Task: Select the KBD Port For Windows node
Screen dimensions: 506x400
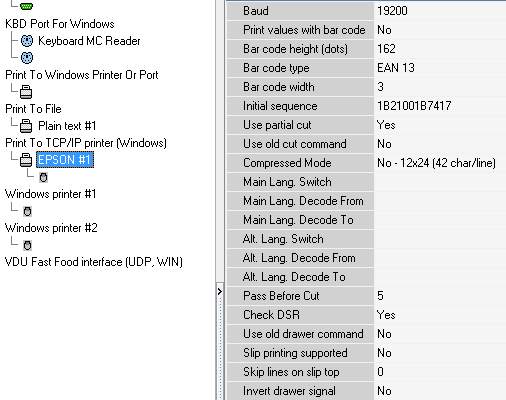Action: tap(60, 24)
